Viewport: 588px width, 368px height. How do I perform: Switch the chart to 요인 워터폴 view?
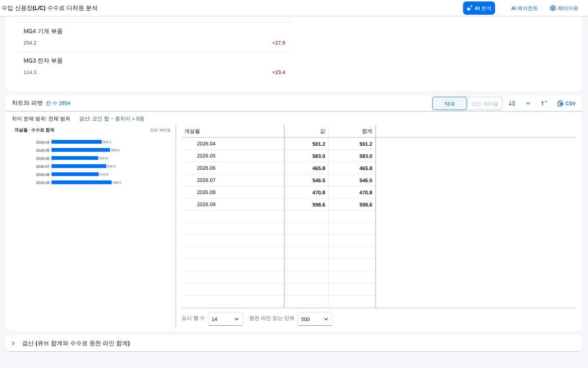click(485, 104)
